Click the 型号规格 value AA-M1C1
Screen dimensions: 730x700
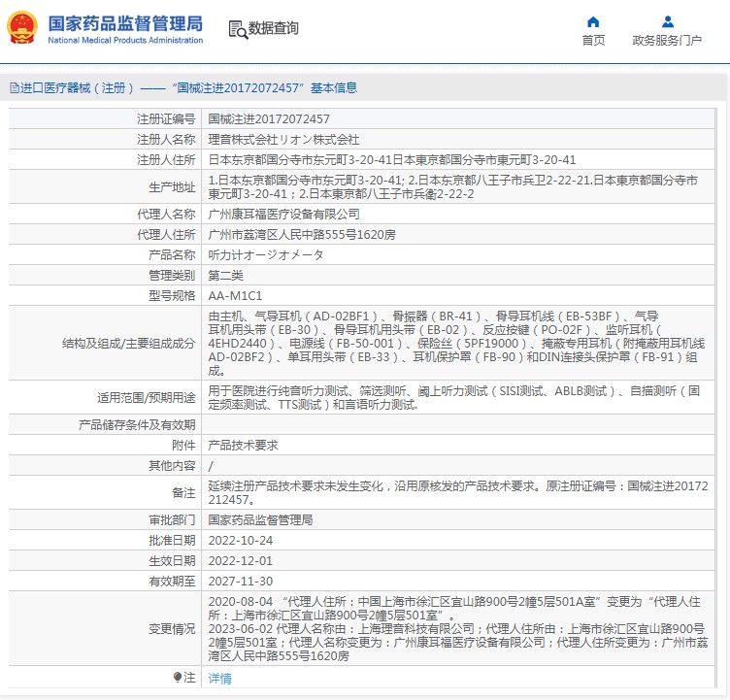[x=235, y=295]
